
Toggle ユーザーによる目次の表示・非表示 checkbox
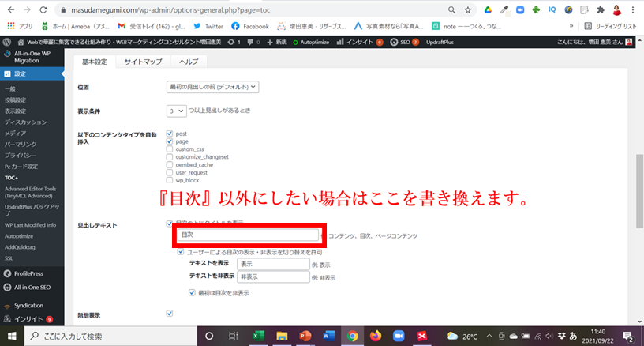[181, 251]
